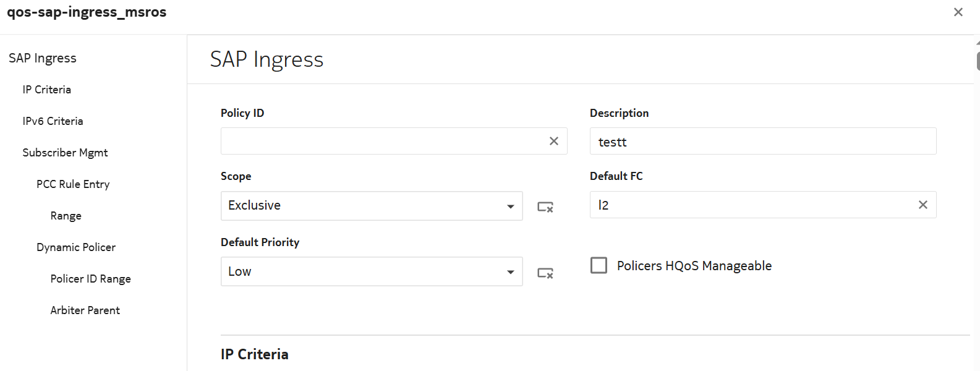Jump to PCC Rule Entry

73,184
